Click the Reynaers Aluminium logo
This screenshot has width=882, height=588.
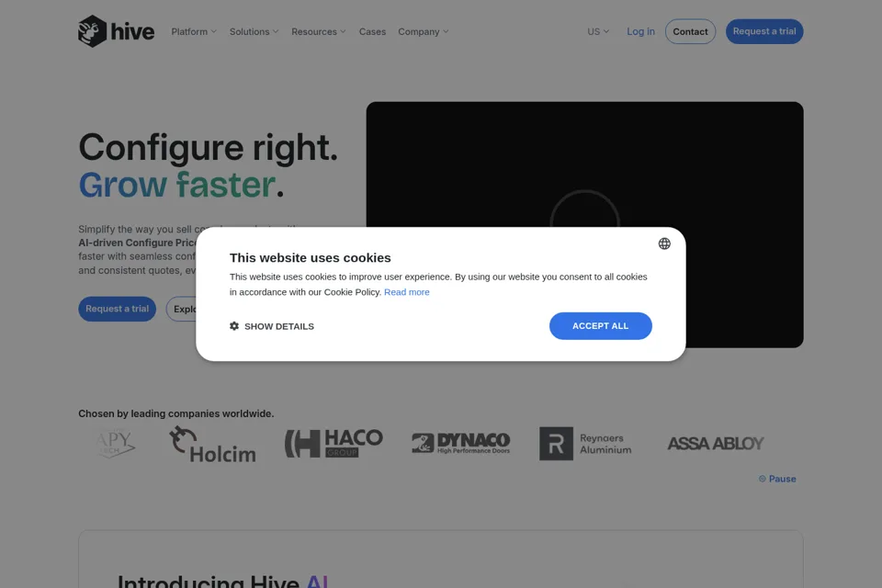coord(585,444)
